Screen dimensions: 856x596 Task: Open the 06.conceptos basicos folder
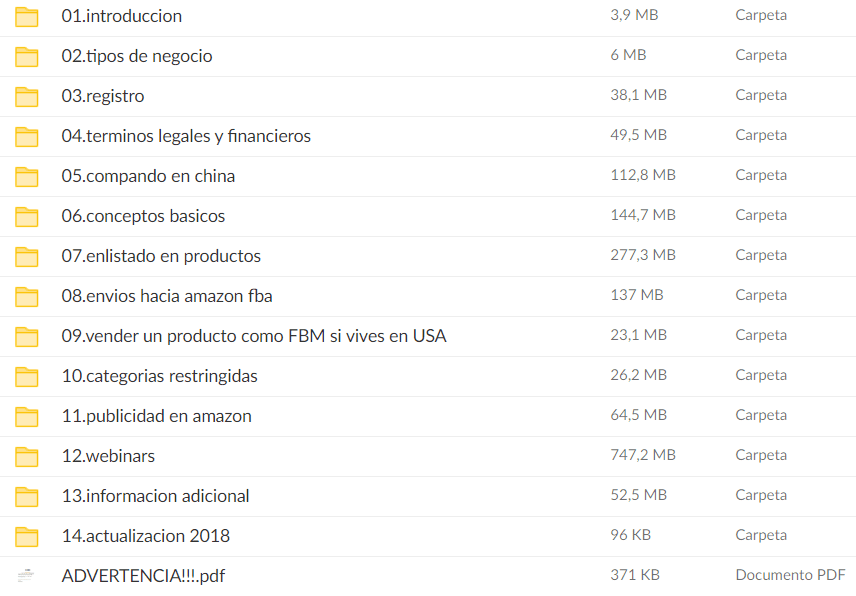[x=144, y=216]
